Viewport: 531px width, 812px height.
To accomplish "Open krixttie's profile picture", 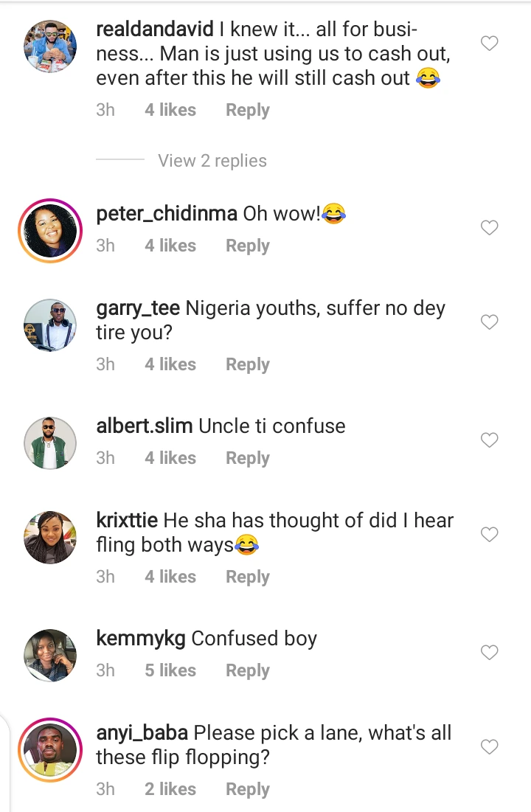I will (50, 537).
